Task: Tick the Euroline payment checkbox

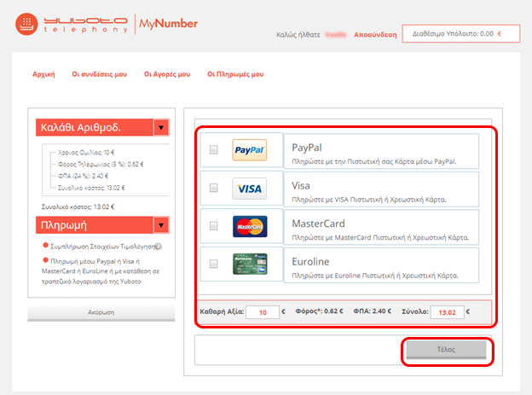Action: pyautogui.click(x=214, y=264)
